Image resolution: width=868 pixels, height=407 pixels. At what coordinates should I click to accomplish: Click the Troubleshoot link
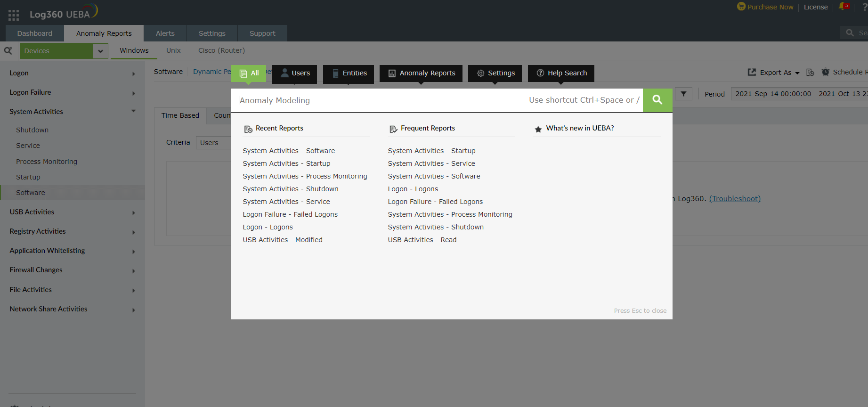tap(735, 199)
